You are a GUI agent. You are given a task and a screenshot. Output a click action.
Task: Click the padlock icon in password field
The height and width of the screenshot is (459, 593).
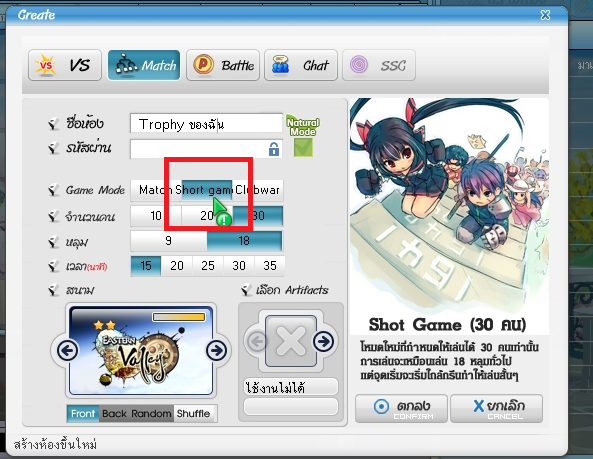[x=274, y=149]
